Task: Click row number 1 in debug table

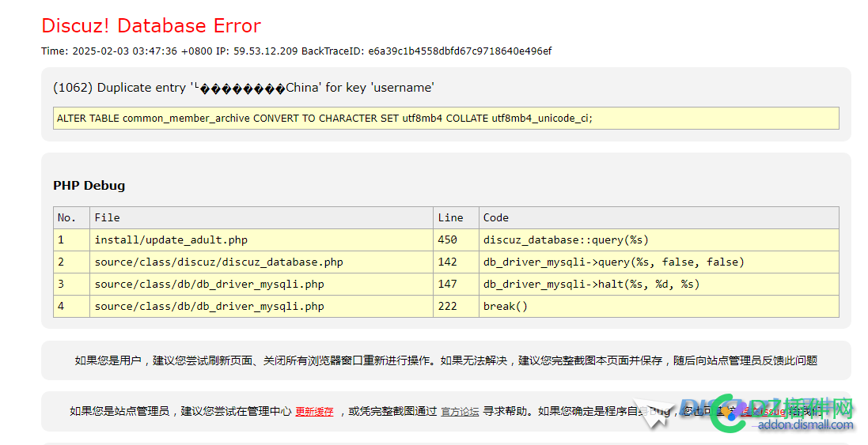Action: 71,240
